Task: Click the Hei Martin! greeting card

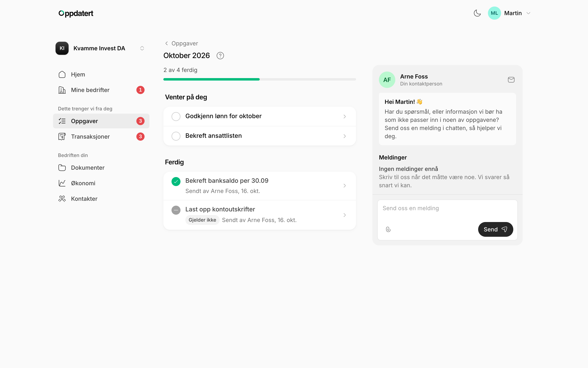Action: (447, 119)
